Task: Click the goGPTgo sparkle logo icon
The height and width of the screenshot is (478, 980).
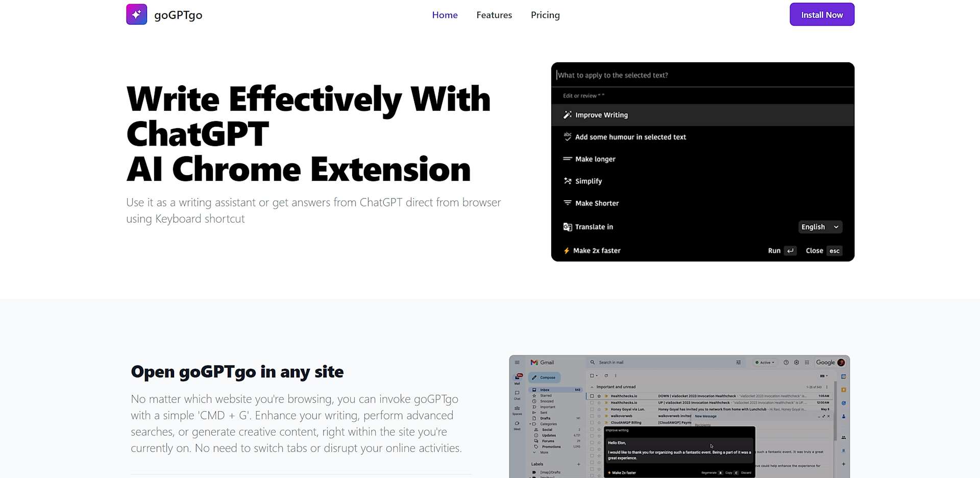Action: coord(136,14)
